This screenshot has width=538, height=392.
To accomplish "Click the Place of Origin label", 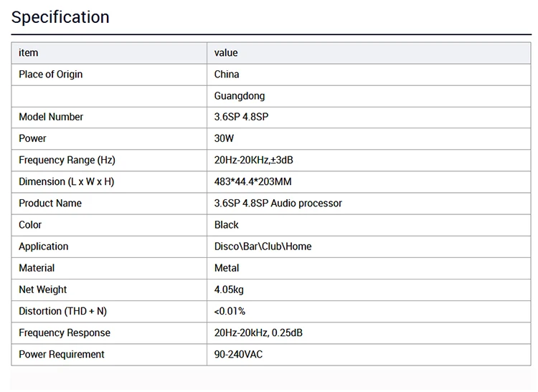I will coord(51,75).
